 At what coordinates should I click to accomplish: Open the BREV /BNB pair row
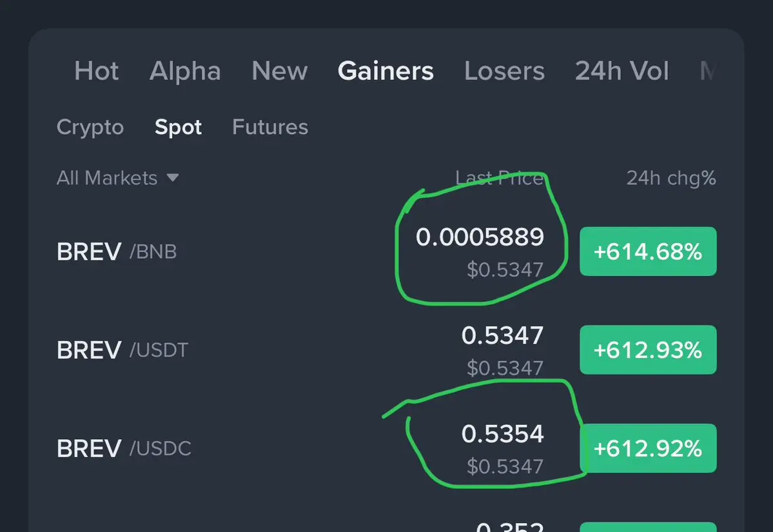pyautogui.click(x=117, y=251)
